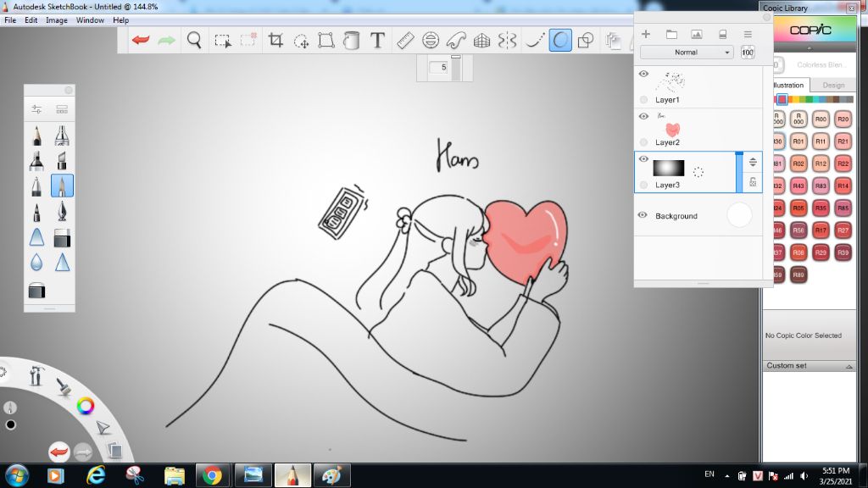Turn on the French Curve guide

[456, 40]
